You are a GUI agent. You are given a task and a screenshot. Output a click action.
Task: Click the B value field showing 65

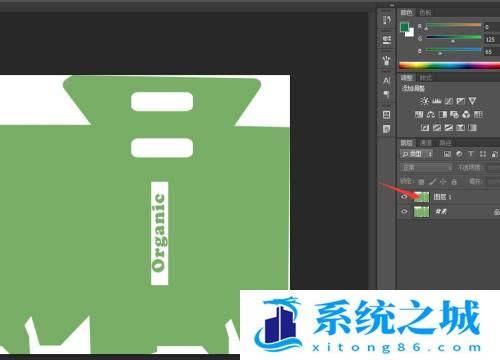click(x=492, y=52)
